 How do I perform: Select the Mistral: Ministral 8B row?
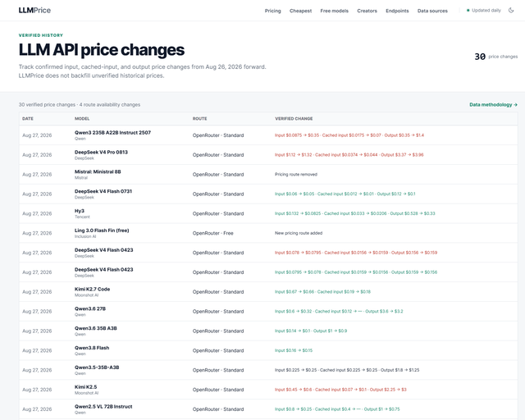click(x=268, y=174)
